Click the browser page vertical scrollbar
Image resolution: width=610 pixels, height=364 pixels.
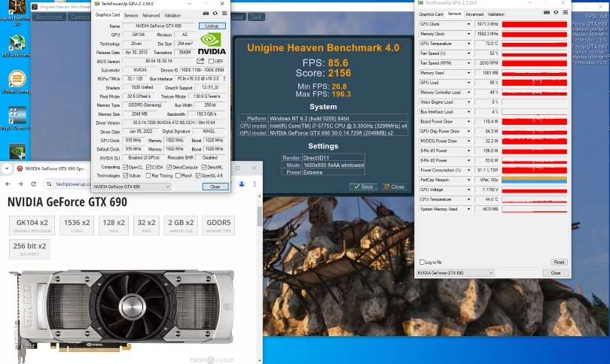click(260, 217)
